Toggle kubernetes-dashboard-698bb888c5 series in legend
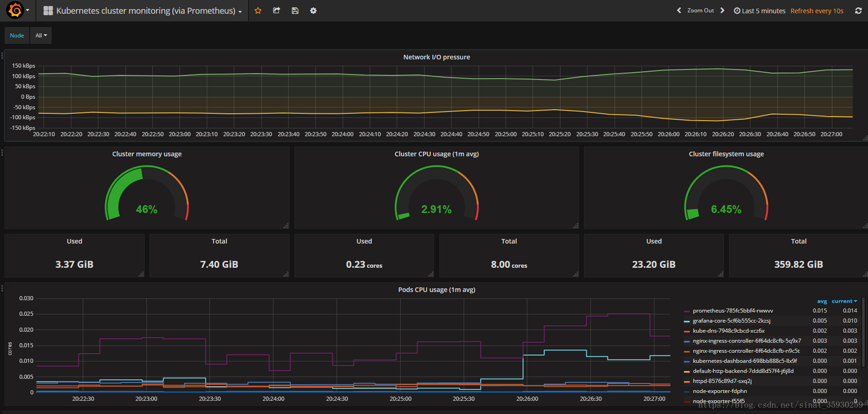The width and height of the screenshot is (868, 414). pos(745,361)
